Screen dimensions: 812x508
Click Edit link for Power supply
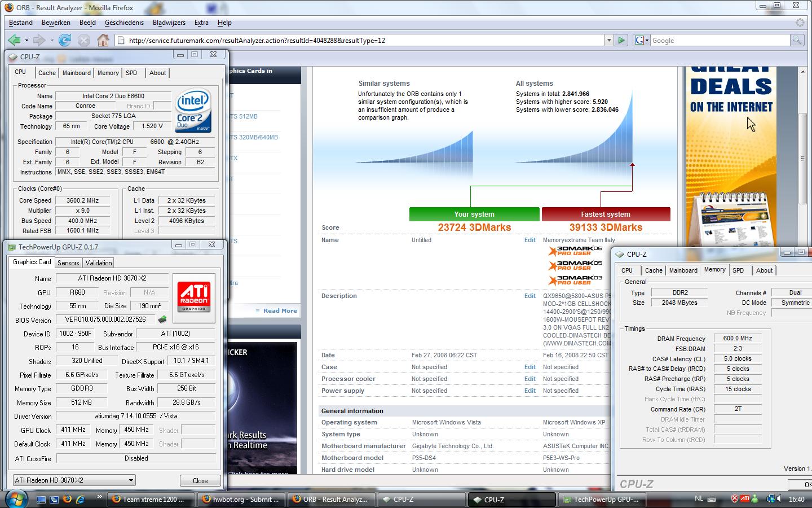530,391
